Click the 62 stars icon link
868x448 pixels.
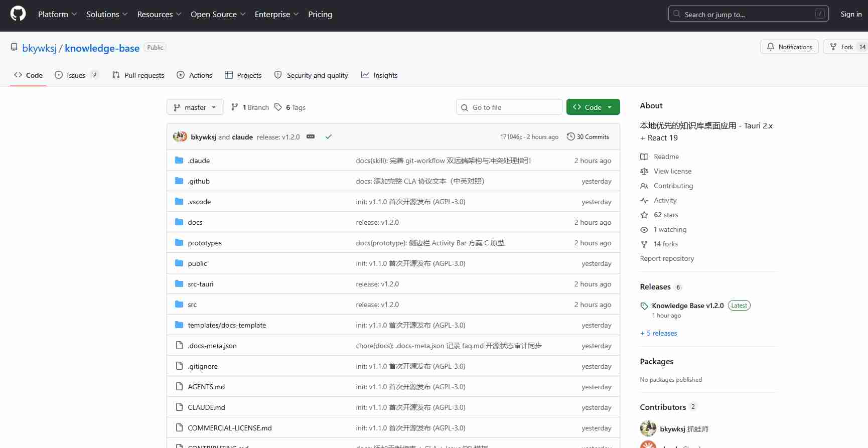coord(644,215)
